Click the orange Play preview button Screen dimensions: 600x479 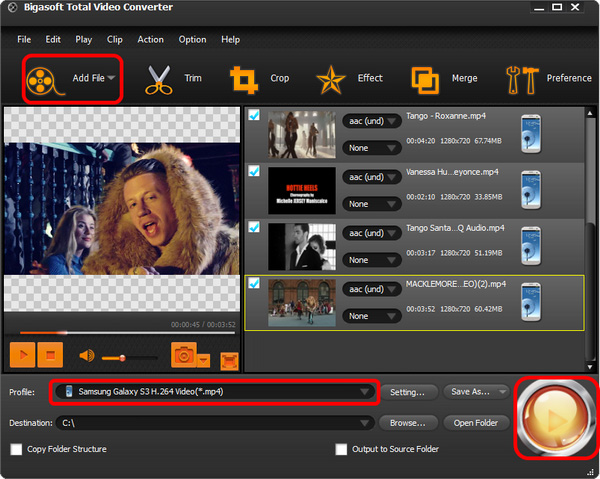[23, 355]
